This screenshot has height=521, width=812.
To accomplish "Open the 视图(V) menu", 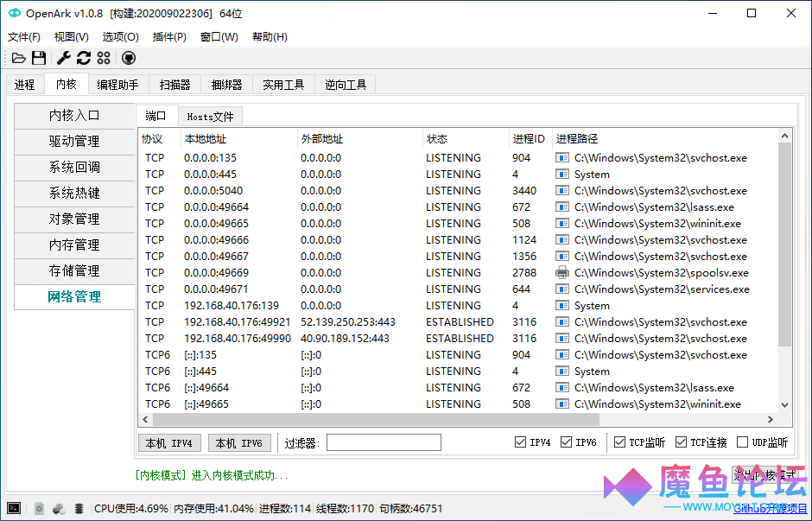I will 71,37.
